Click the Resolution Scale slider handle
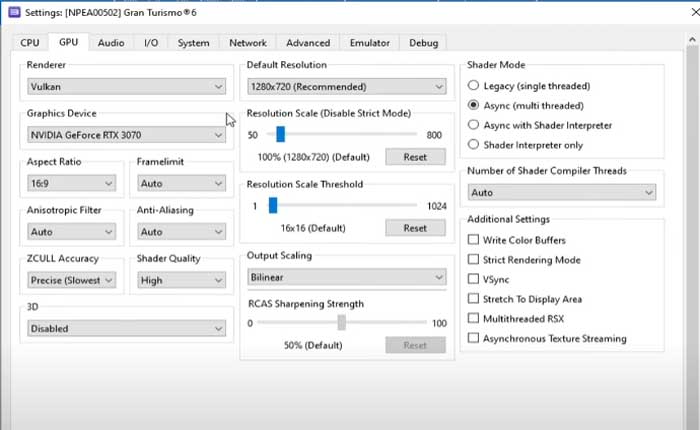The height and width of the screenshot is (430, 700). pos(281,134)
